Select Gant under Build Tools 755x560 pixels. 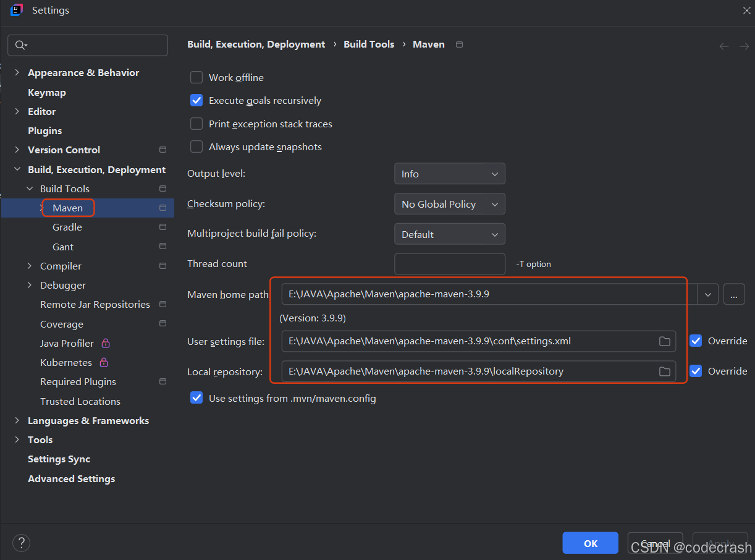(63, 247)
